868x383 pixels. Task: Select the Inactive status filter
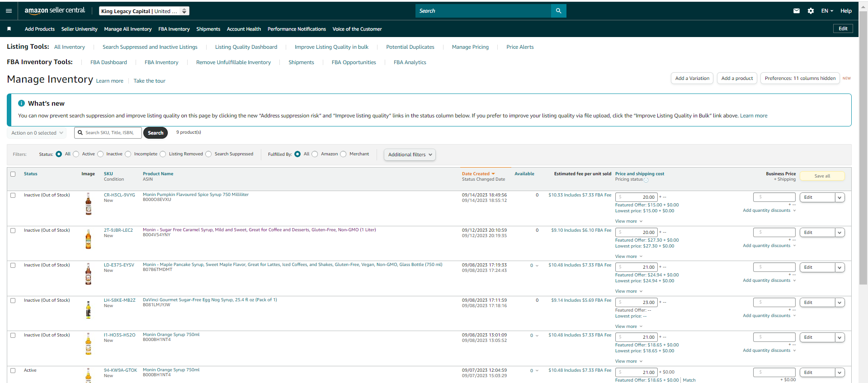pyautogui.click(x=100, y=154)
